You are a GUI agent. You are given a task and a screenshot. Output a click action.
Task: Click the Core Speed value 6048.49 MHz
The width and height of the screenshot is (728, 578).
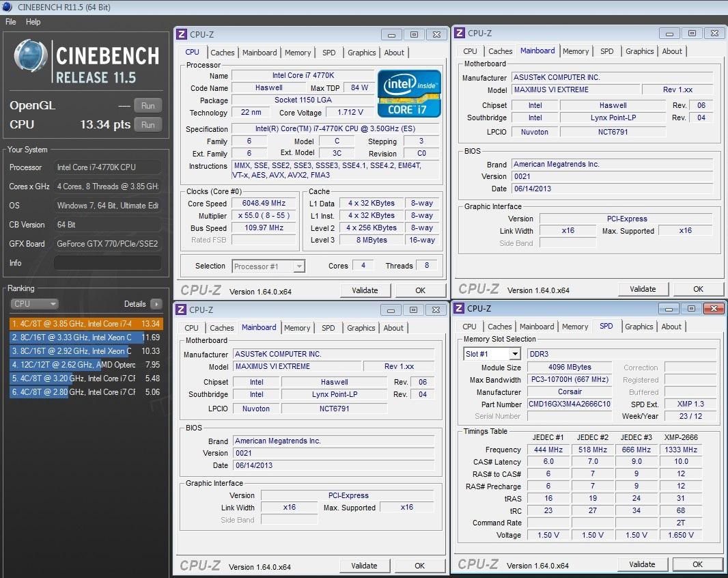point(264,203)
